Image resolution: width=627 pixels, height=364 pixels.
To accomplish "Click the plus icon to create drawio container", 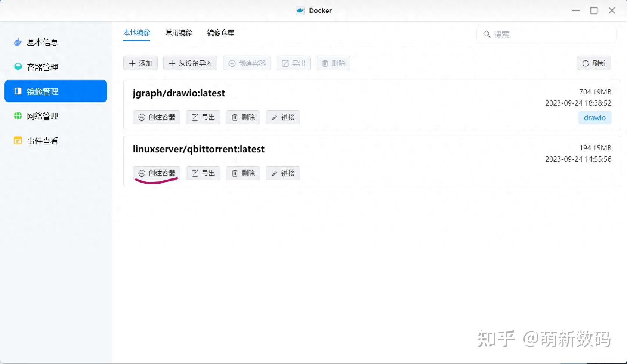I will 142,117.
